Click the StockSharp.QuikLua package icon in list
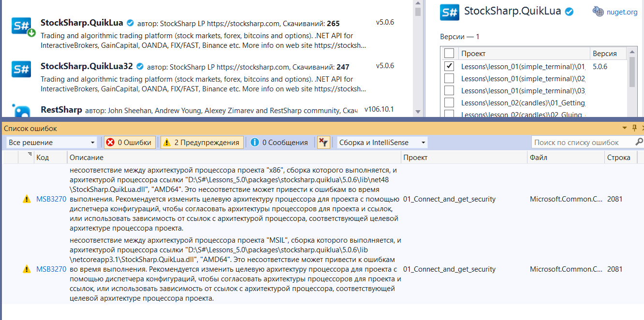The image size is (644, 320). point(22,26)
